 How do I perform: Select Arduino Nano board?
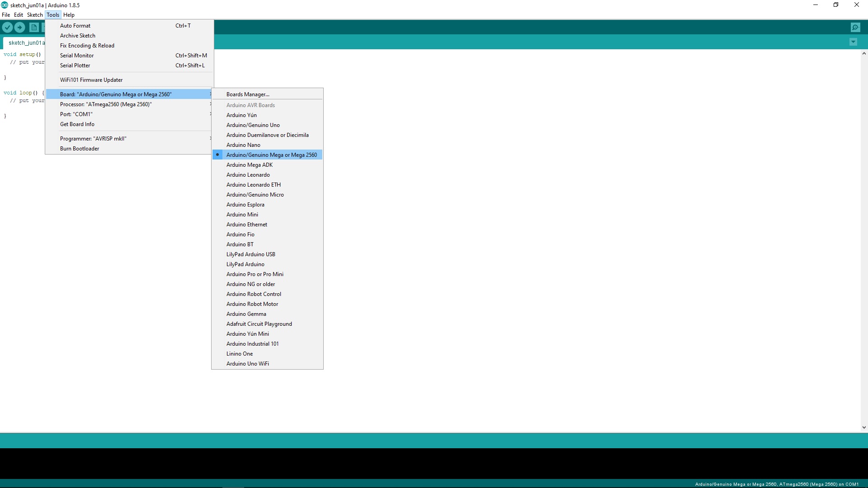(x=267, y=145)
